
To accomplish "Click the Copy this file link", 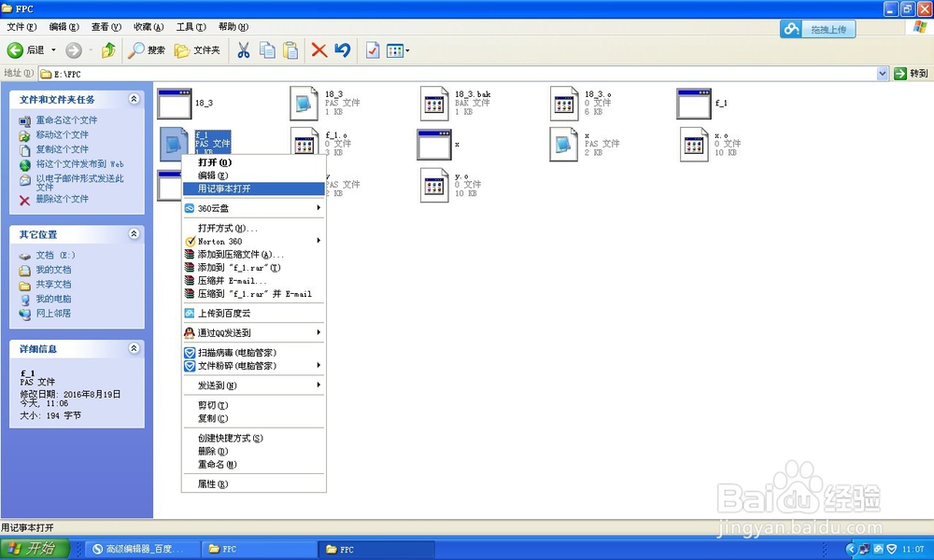I will point(62,149).
